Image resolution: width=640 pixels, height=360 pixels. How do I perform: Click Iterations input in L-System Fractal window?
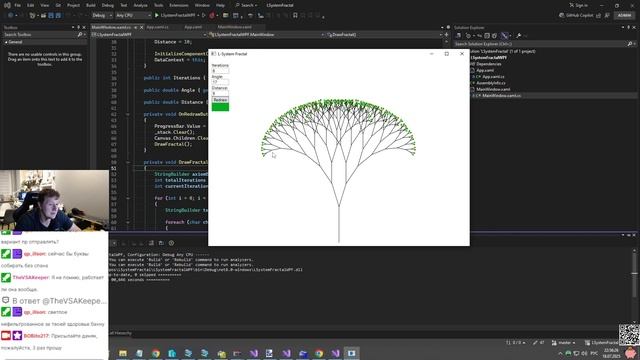pos(220,71)
